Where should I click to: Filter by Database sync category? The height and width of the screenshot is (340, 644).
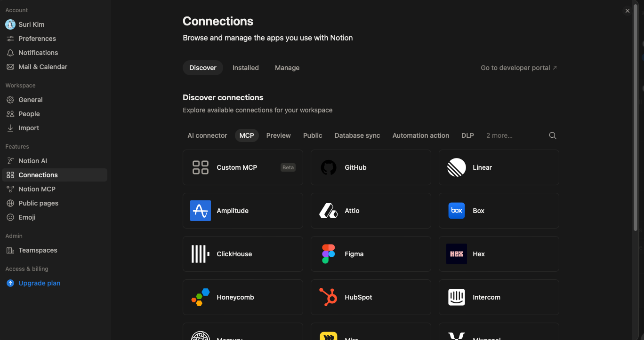click(x=357, y=135)
